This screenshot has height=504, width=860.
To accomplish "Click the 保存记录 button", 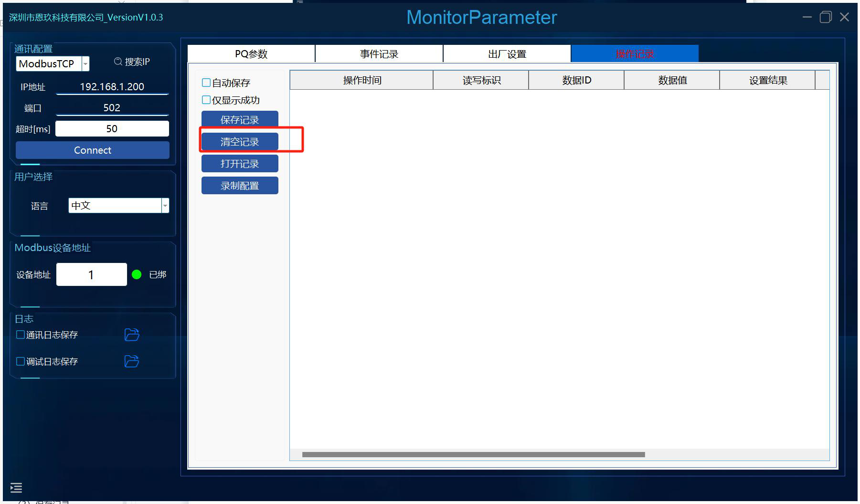I will tap(240, 120).
